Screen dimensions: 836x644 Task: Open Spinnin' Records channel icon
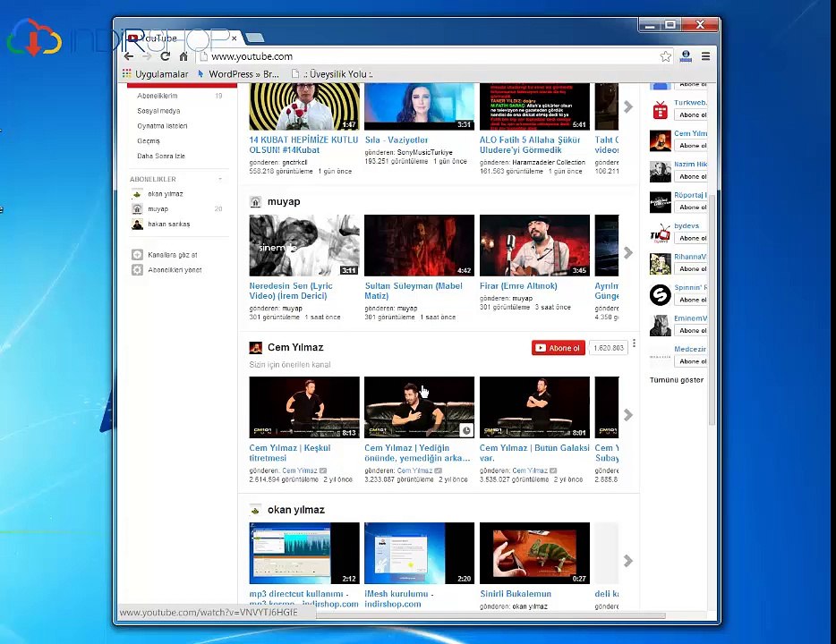(x=660, y=295)
